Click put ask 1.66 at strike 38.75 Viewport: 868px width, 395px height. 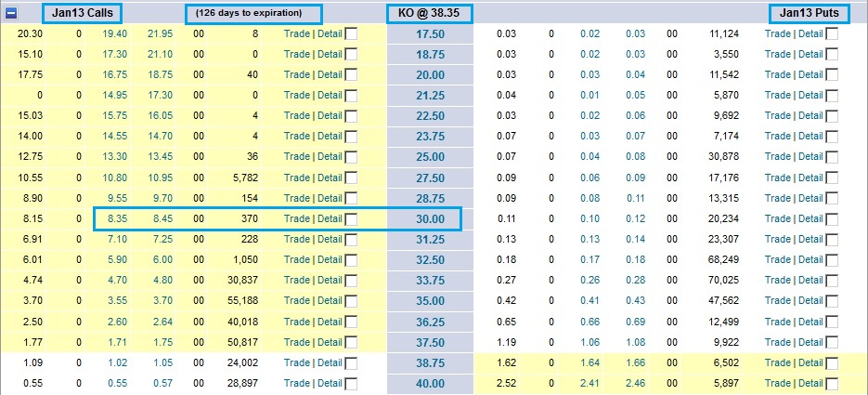tap(636, 362)
